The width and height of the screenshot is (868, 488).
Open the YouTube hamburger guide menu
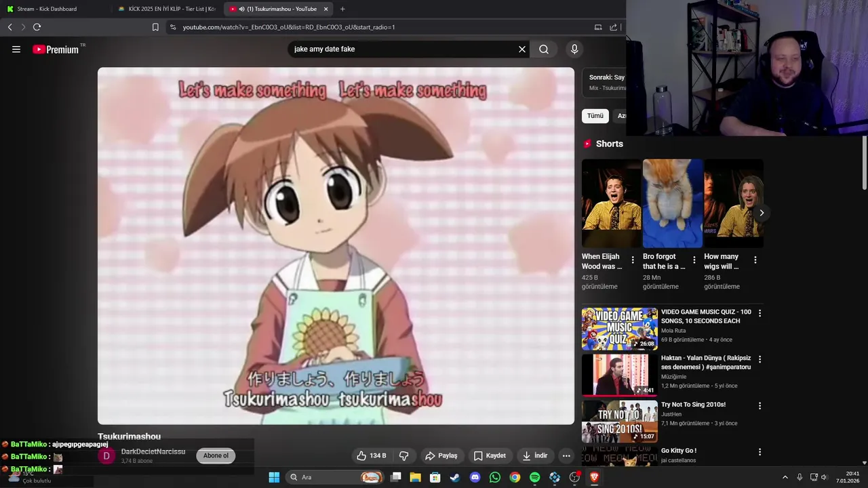click(16, 49)
